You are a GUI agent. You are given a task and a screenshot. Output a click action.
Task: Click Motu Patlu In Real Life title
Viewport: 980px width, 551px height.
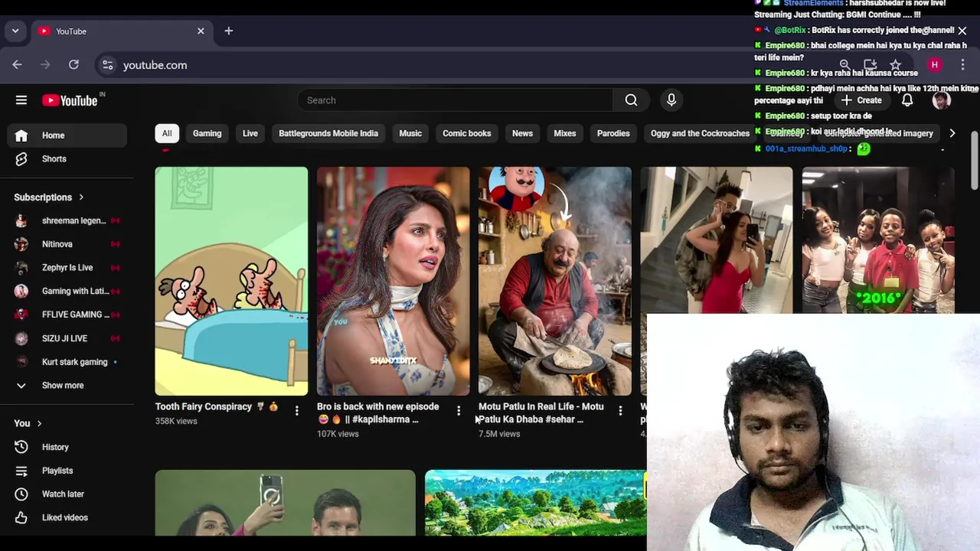[541, 413]
